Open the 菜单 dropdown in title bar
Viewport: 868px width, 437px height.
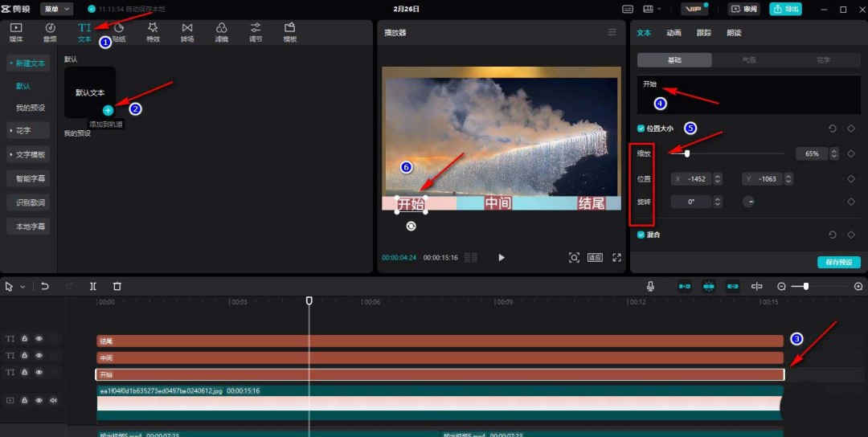(x=55, y=9)
